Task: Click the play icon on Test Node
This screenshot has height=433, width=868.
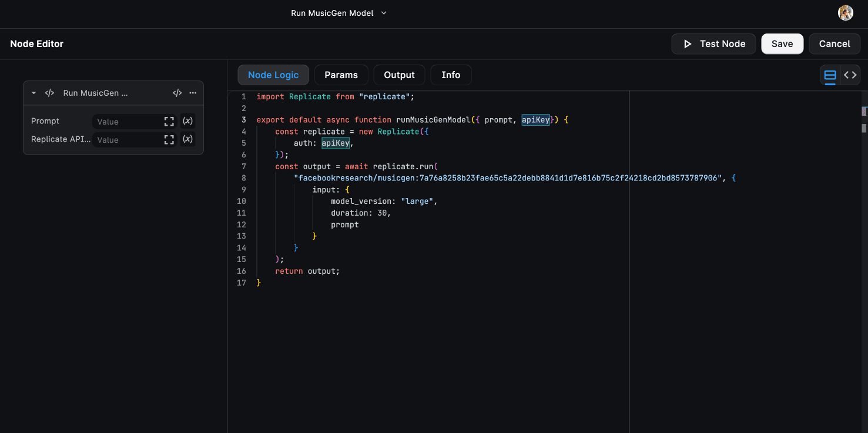Action: (688, 43)
